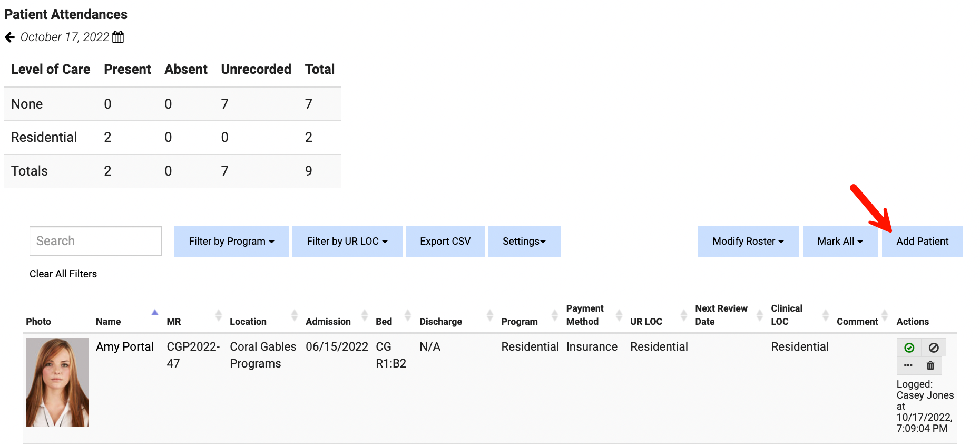Delete Amy Portal's attendance with trash icon
The image size is (980, 444).
[930, 365]
